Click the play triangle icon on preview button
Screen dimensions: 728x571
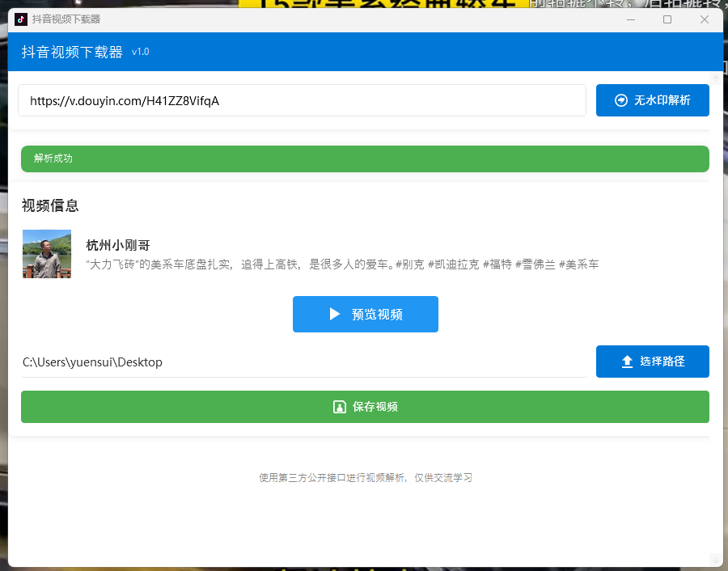click(334, 315)
